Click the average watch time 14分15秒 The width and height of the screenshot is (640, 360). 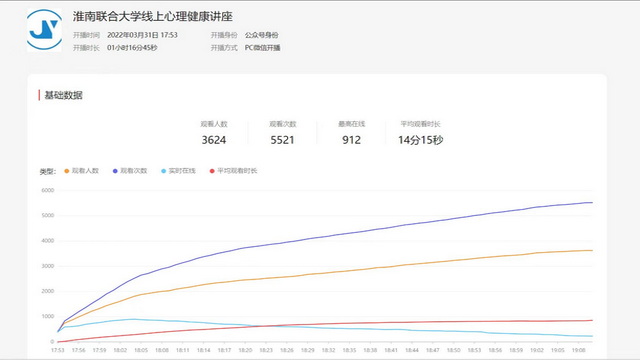point(420,140)
